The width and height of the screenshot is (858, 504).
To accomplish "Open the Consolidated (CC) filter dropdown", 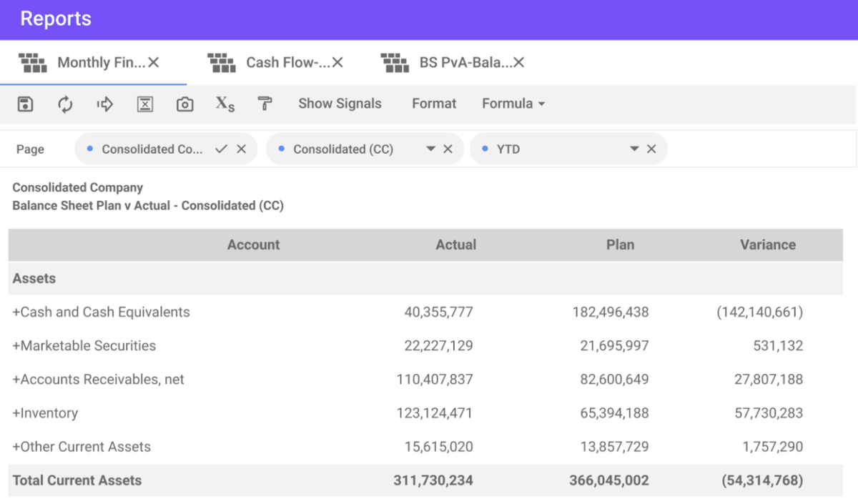I will [432, 149].
